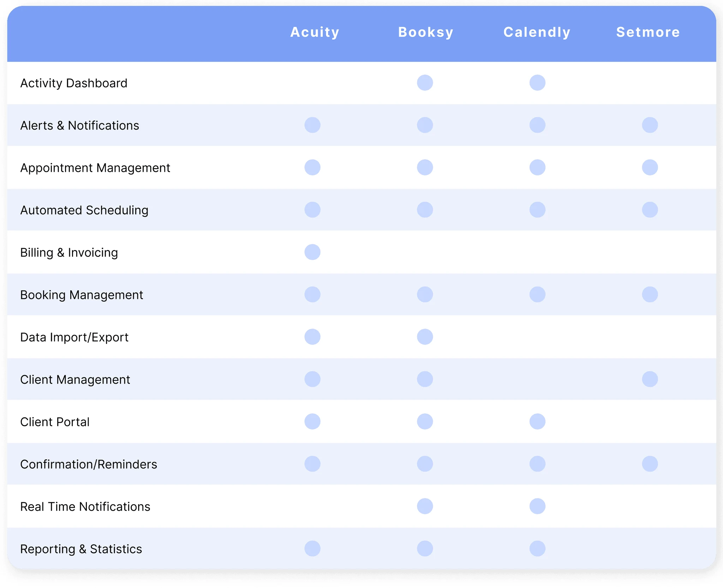723x588 pixels.
Task: Click Booksy dot for Activity Dashboard
Action: tap(425, 83)
